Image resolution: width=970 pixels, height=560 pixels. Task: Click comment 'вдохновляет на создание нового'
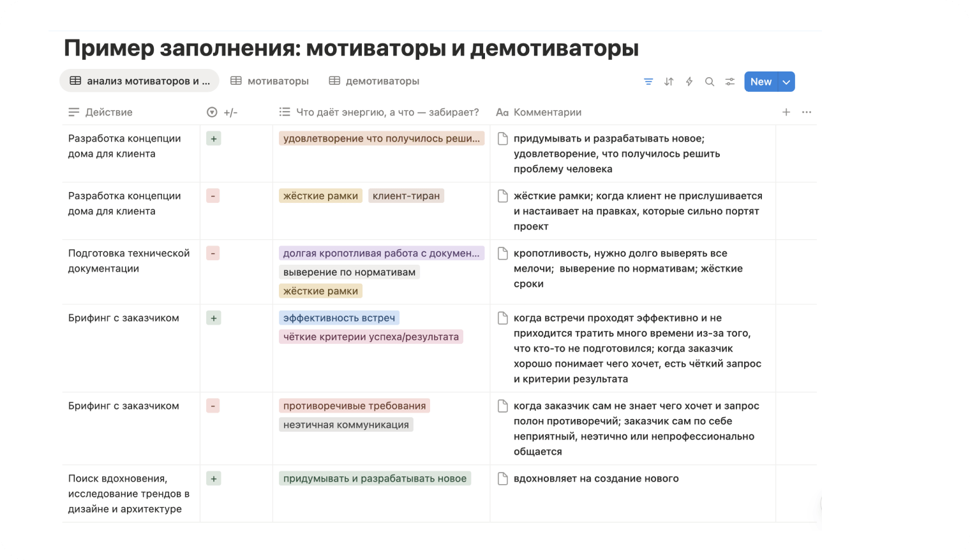click(596, 478)
